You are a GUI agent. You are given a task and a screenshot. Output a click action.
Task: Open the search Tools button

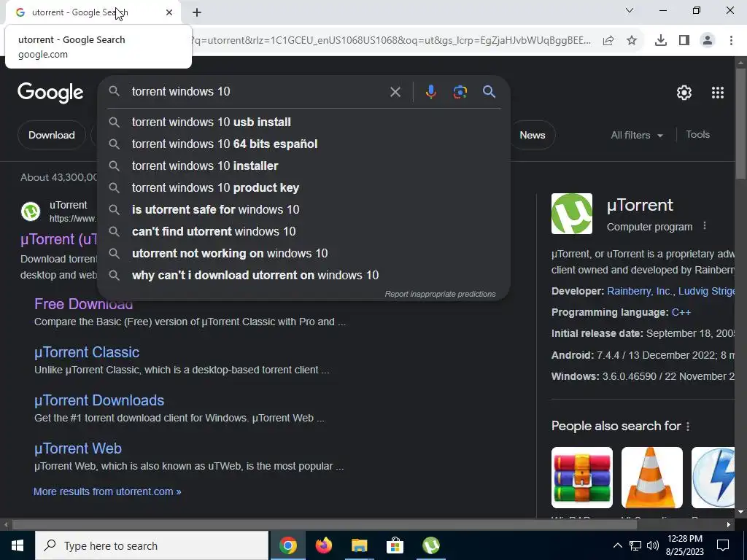(x=697, y=135)
